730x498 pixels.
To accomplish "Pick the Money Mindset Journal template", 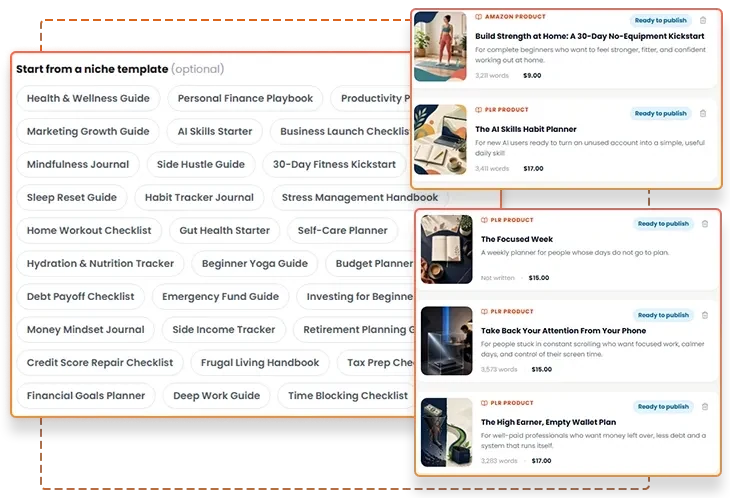I will coord(86,330).
